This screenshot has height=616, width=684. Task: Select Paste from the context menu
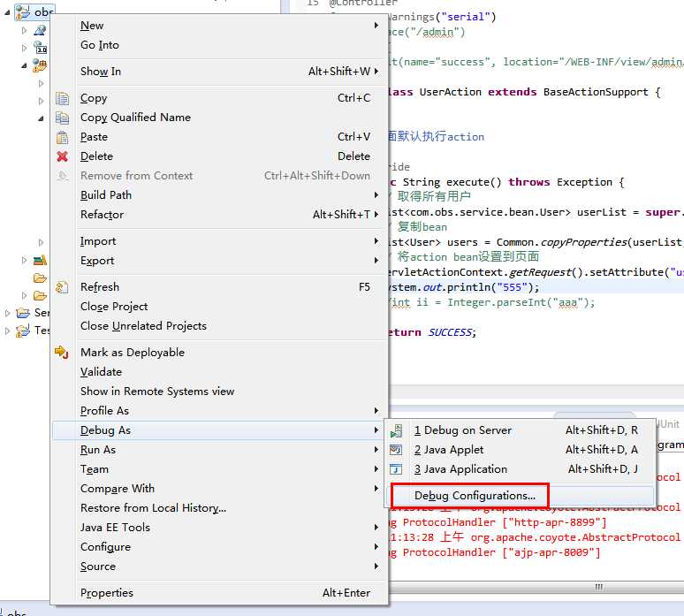coord(219,137)
